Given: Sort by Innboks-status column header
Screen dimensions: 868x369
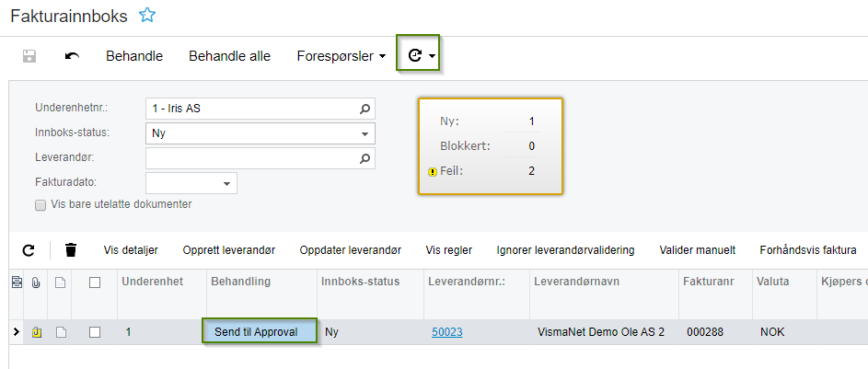Looking at the screenshot, I should point(361,282).
